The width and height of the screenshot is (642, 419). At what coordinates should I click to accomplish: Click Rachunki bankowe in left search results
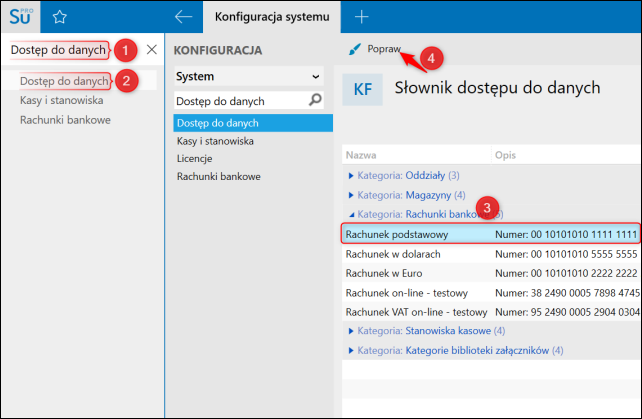click(x=65, y=120)
